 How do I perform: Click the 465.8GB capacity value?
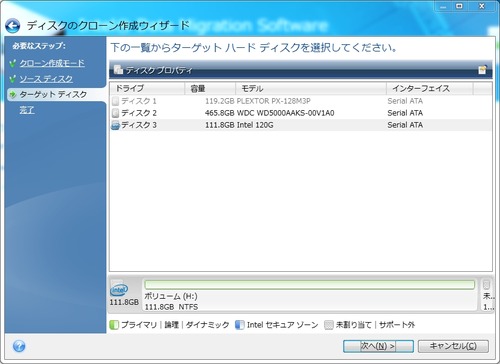220,113
